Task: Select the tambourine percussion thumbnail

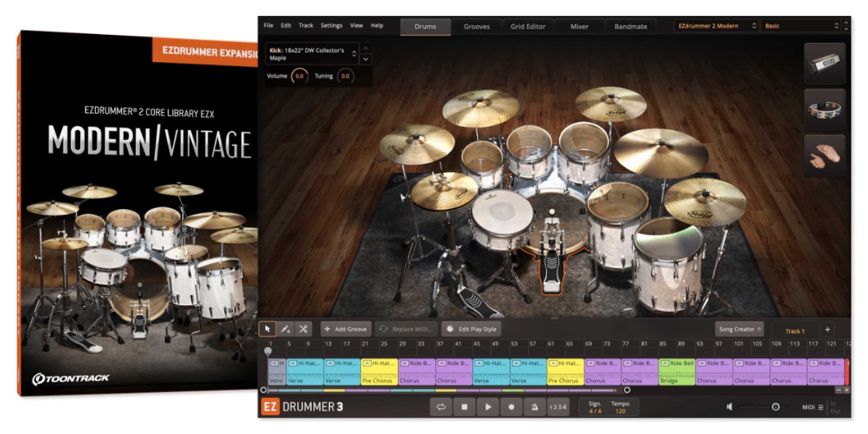Action: [x=825, y=110]
